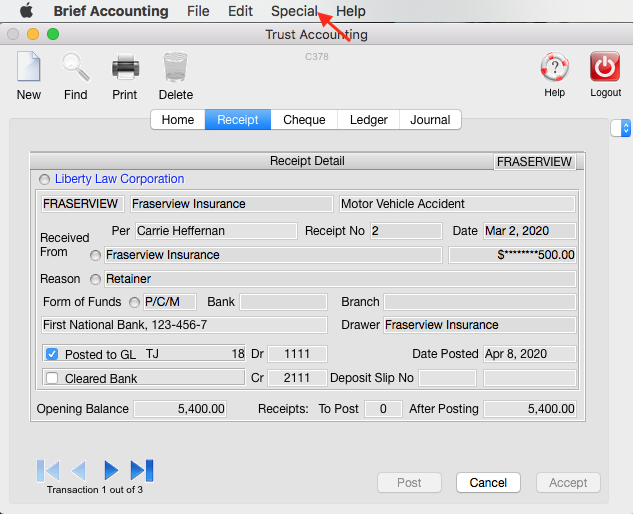
Task: Click the empty Bank field
Action: [283, 302]
